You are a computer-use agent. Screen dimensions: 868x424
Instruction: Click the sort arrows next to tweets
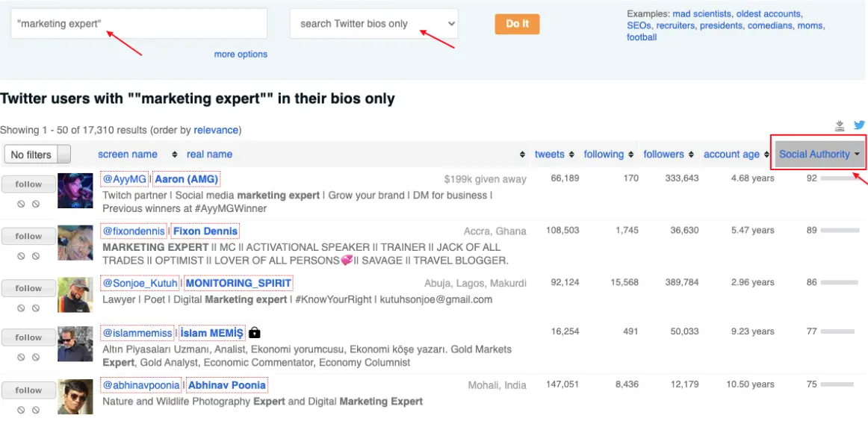571,155
